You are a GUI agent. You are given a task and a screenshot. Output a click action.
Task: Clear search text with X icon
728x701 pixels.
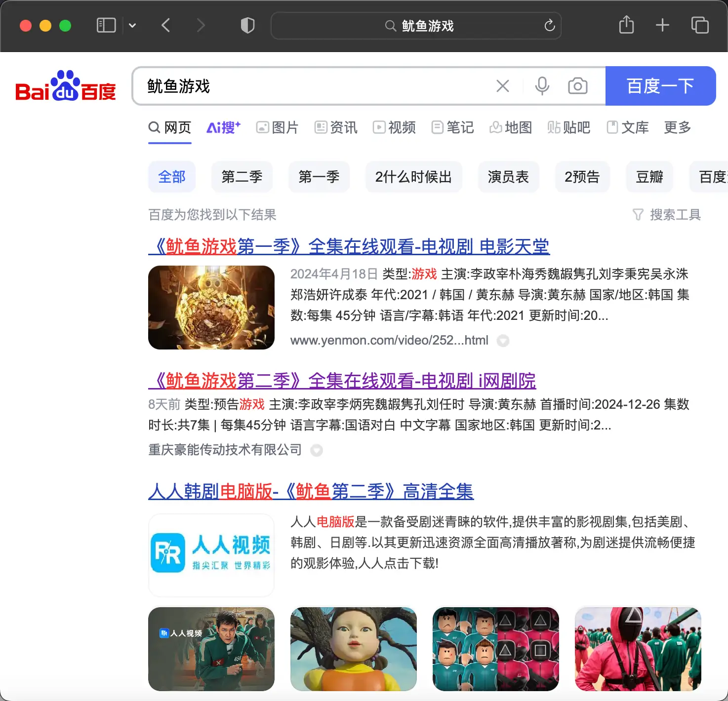coord(502,86)
